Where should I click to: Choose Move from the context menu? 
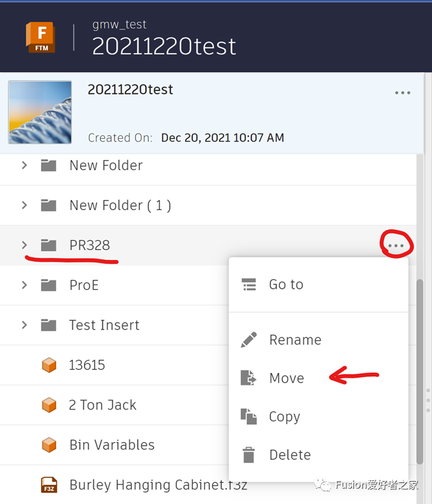286,378
